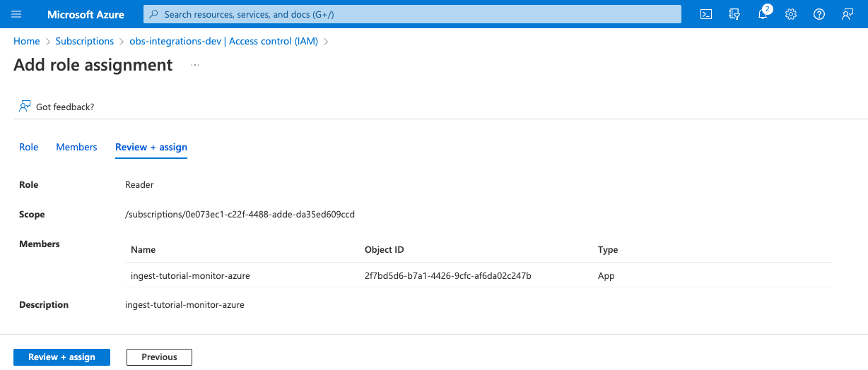Open the hamburger portal menu
This screenshot has height=370, width=868.
coord(17,14)
